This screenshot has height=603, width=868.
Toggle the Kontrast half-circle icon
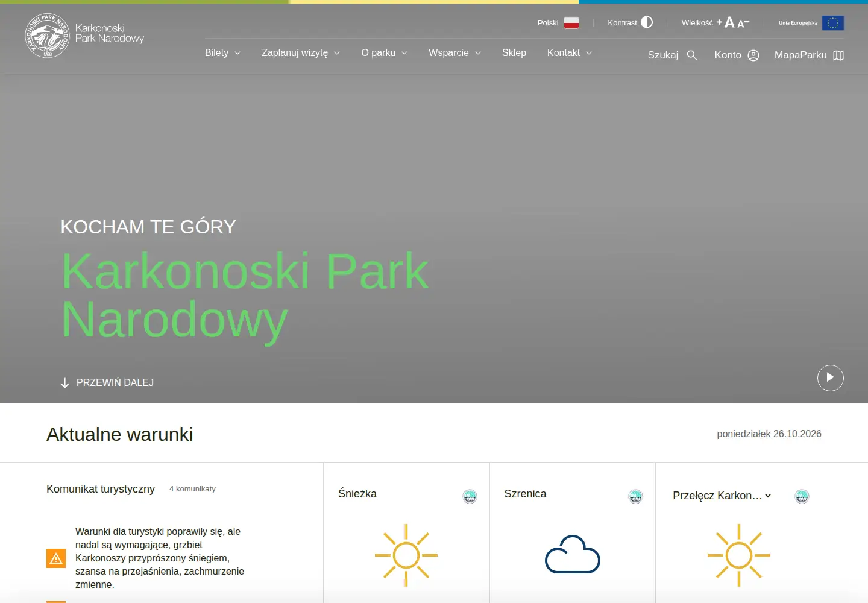click(x=647, y=22)
